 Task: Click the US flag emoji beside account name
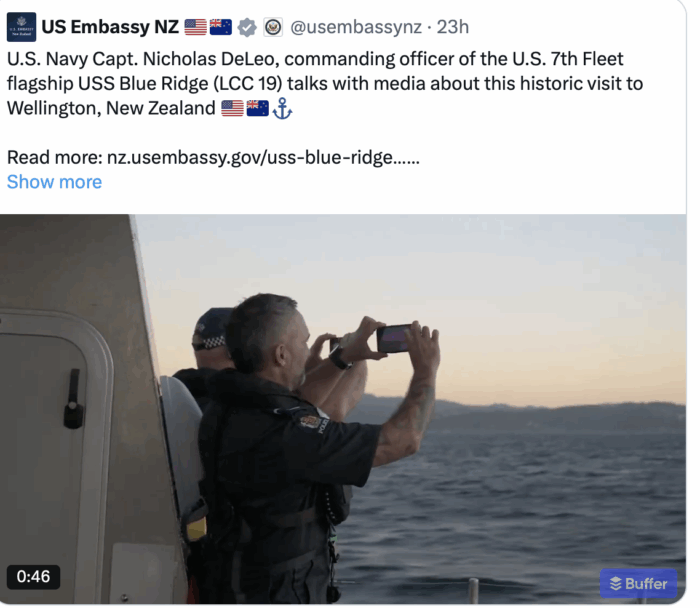tap(195, 27)
